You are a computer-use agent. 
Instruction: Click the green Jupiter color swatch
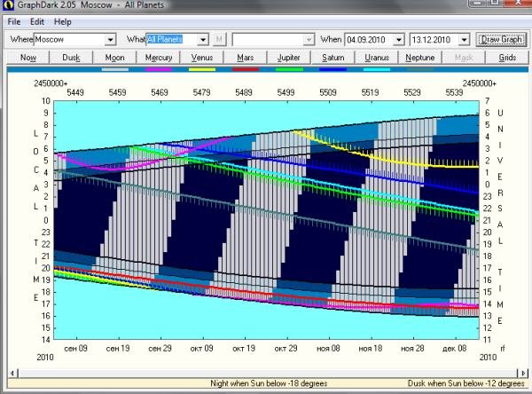(289, 69)
